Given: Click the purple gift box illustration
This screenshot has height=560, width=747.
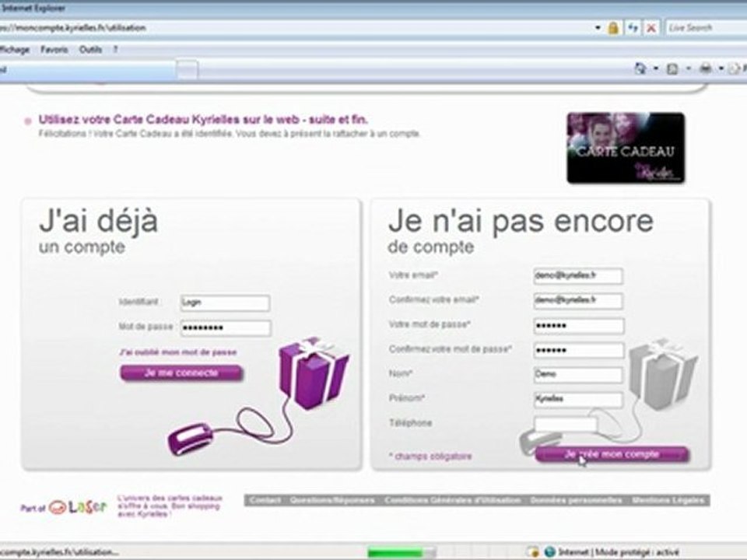Looking at the screenshot, I should (x=314, y=373).
